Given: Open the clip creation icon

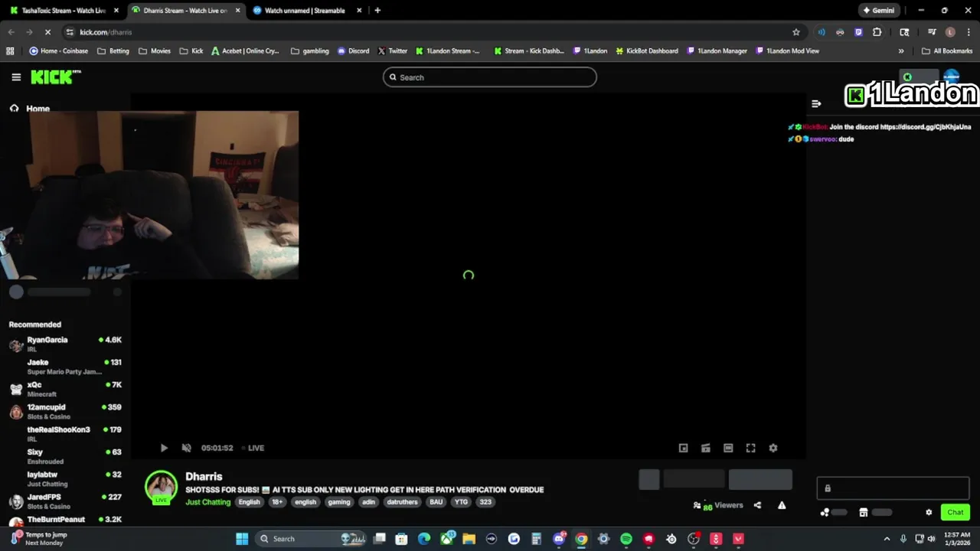Looking at the screenshot, I should click(x=706, y=448).
